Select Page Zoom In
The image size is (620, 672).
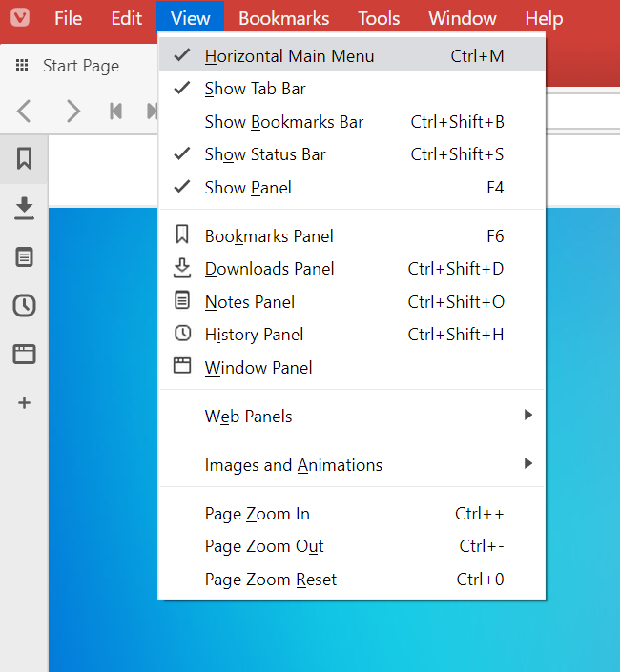click(x=352, y=514)
